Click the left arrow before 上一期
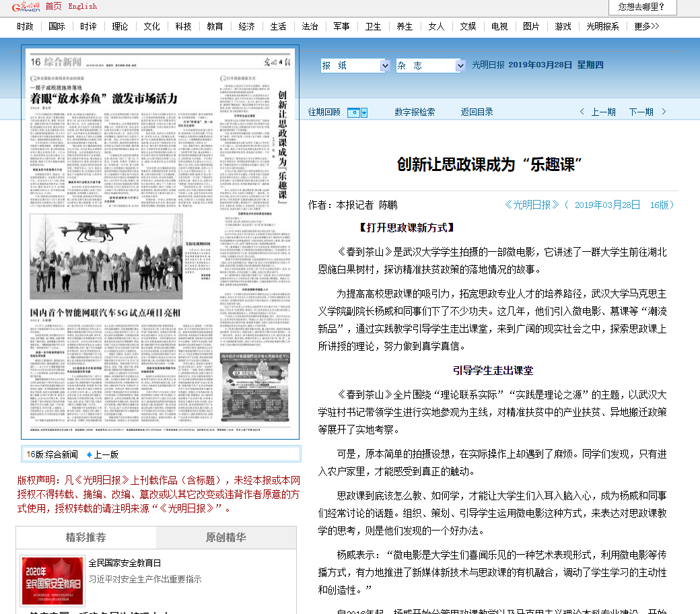This screenshot has width=700, height=614. pyautogui.click(x=582, y=112)
